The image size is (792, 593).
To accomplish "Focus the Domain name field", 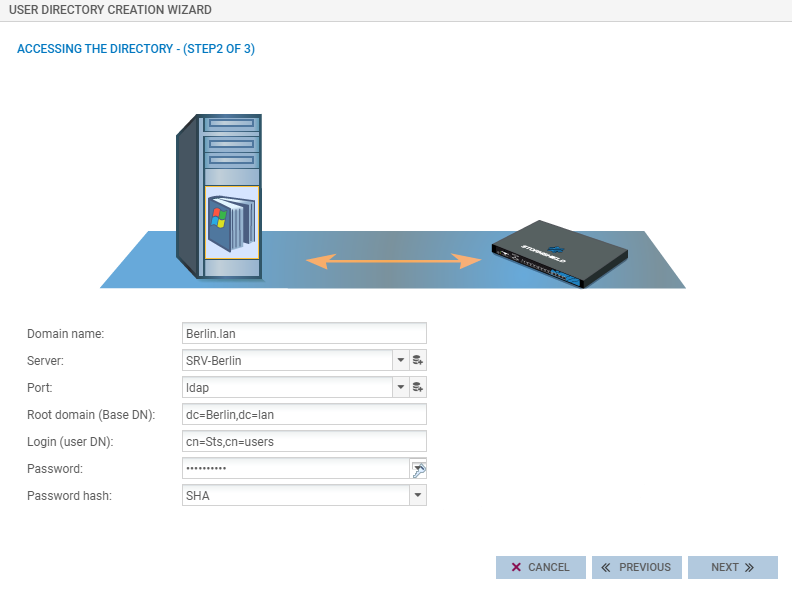I will coord(304,333).
